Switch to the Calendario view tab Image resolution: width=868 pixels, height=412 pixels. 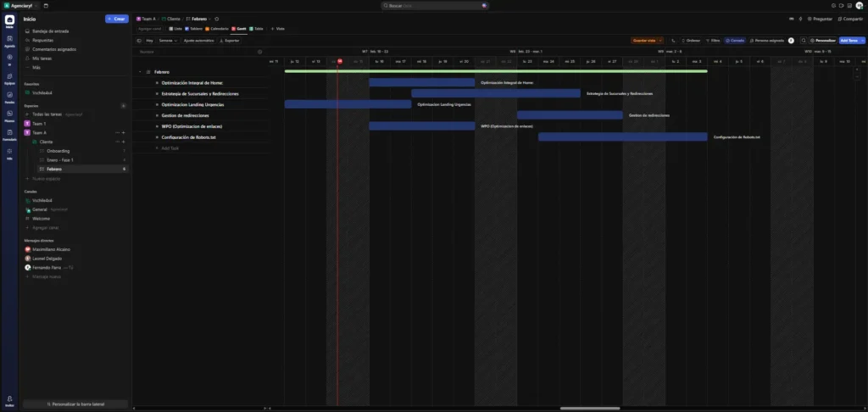(216, 28)
